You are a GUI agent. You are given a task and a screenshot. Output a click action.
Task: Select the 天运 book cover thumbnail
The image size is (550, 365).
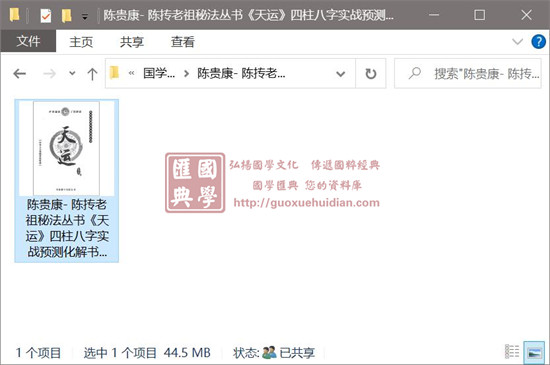[x=66, y=148]
